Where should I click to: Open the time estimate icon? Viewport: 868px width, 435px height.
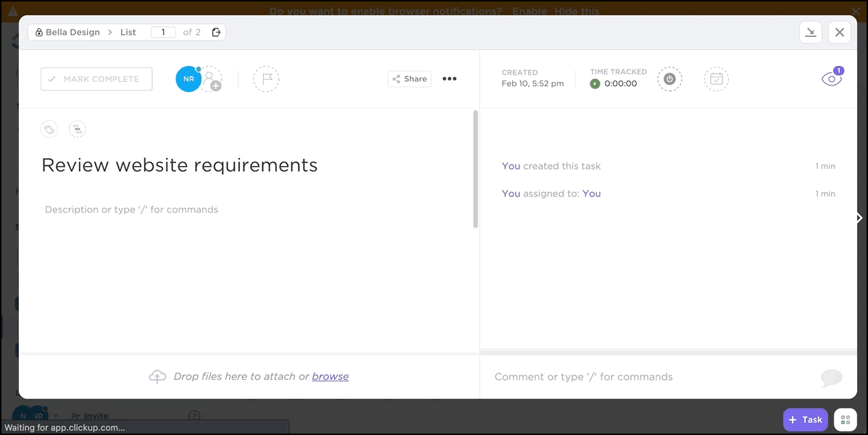click(x=669, y=79)
